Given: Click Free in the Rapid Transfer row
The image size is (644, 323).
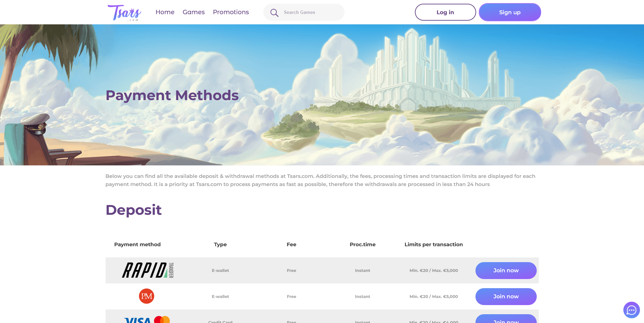Looking at the screenshot, I should [291, 271].
